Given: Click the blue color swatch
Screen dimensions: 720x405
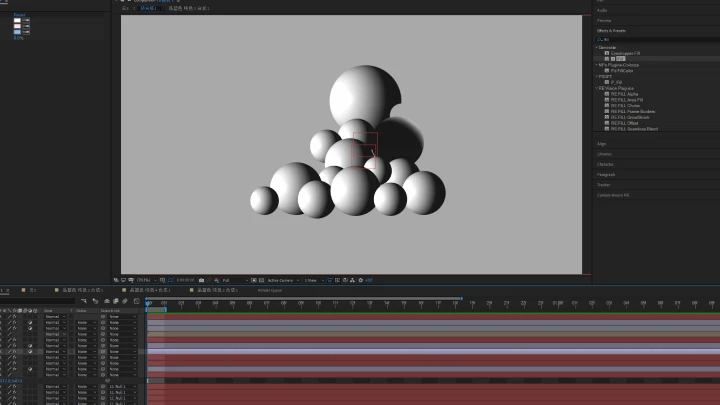Looking at the screenshot, I should click(x=17, y=32).
